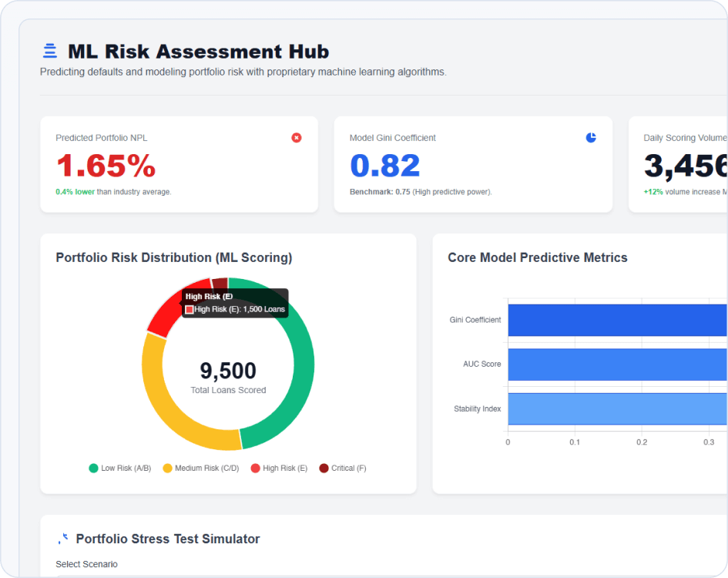Click the Stability Index bar
This screenshot has height=578, width=728.
click(x=616, y=408)
